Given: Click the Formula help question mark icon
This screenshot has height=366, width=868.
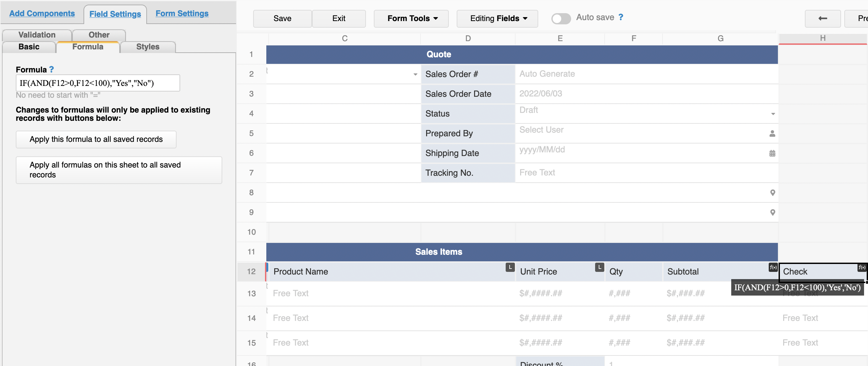Looking at the screenshot, I should click(52, 69).
